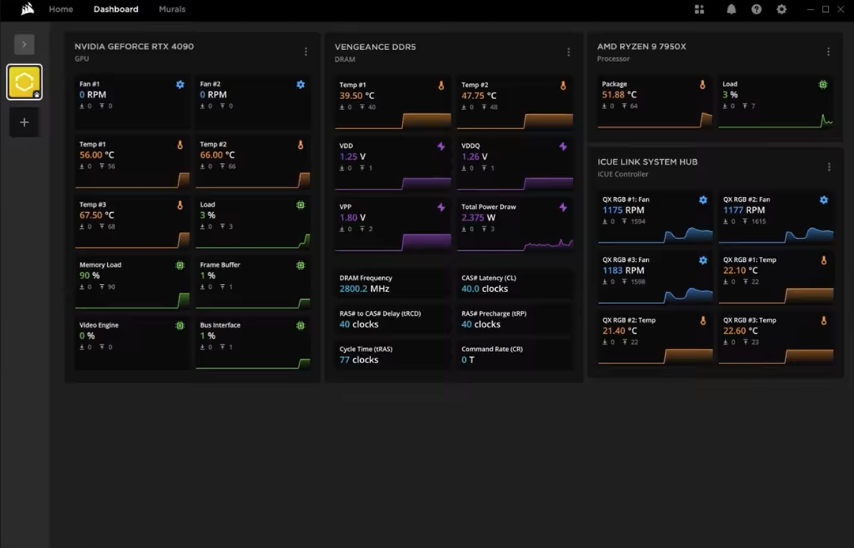Click the VDD lightning bolt icon

pyautogui.click(x=441, y=147)
